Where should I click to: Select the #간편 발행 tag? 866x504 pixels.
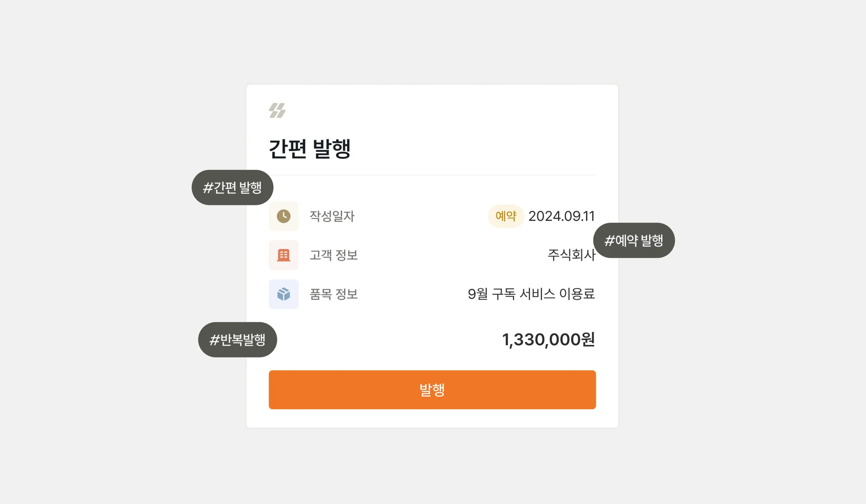(232, 188)
